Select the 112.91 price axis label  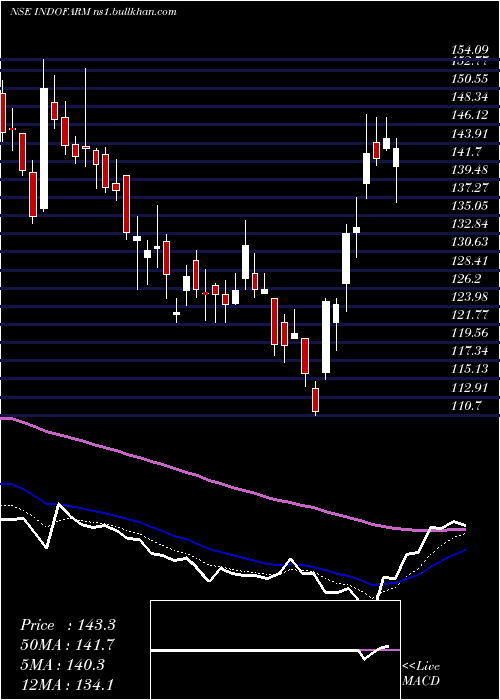pos(470,387)
